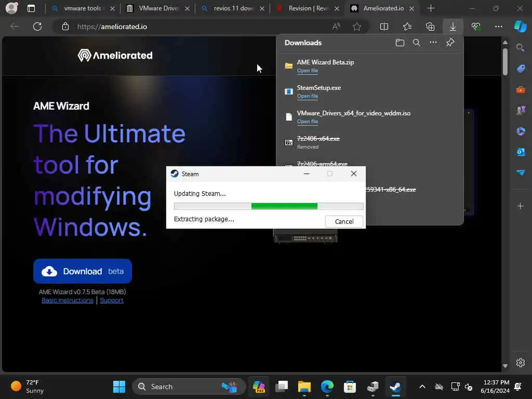The image size is (532, 399).
Task: Open Task View from taskbar
Action: pos(282,387)
